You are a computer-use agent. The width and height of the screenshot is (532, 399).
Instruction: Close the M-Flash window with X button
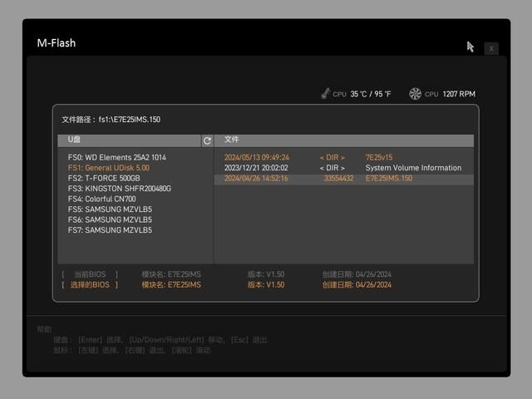[491, 48]
